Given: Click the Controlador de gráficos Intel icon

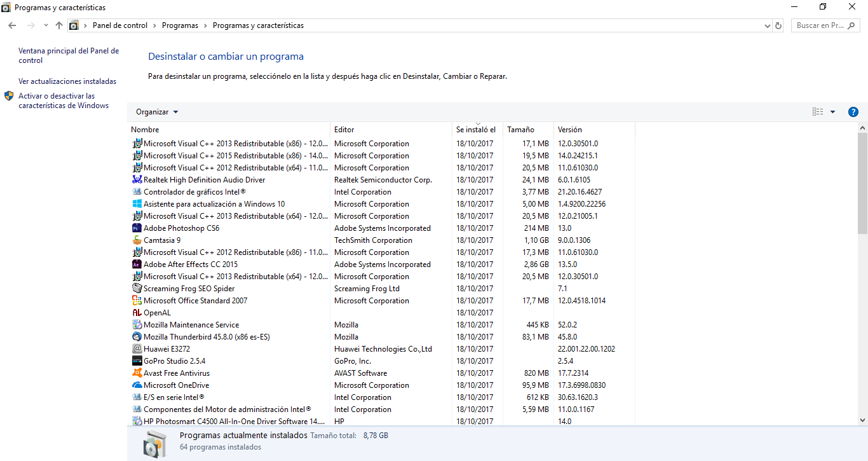Looking at the screenshot, I should click(x=137, y=192).
